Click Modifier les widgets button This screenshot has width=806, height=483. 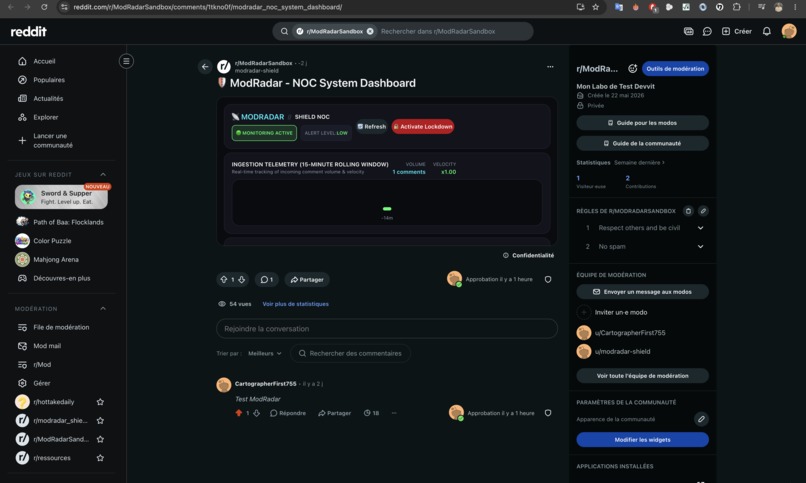point(643,440)
